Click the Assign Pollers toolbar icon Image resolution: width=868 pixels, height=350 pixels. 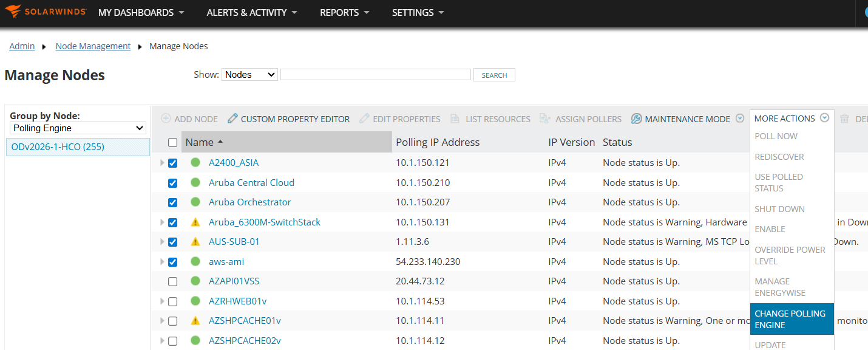(x=544, y=118)
